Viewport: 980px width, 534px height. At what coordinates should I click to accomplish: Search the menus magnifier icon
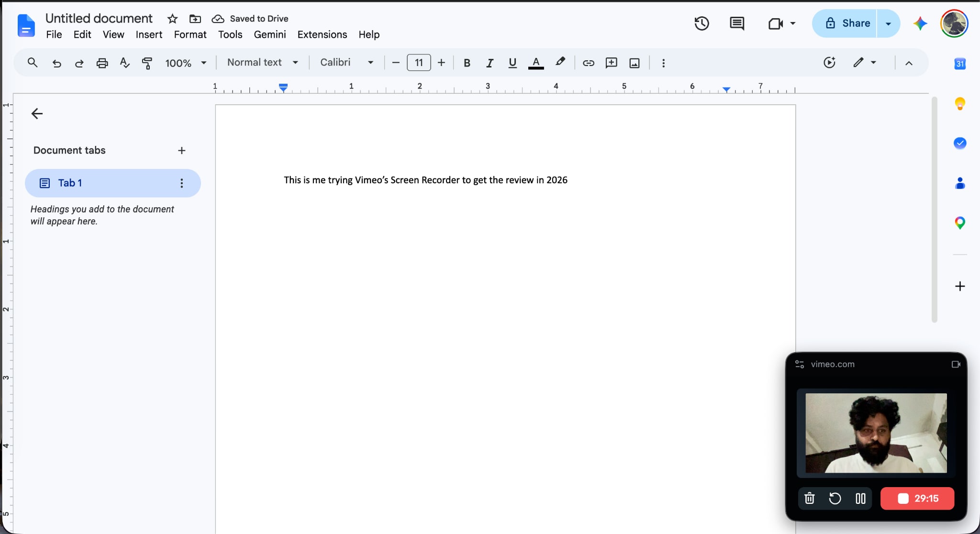click(x=32, y=63)
